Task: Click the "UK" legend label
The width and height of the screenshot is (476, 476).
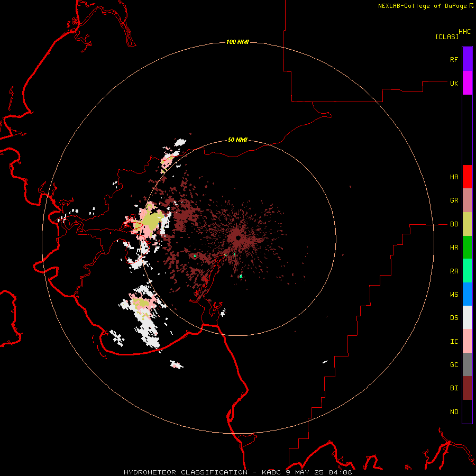Action: tap(454, 83)
